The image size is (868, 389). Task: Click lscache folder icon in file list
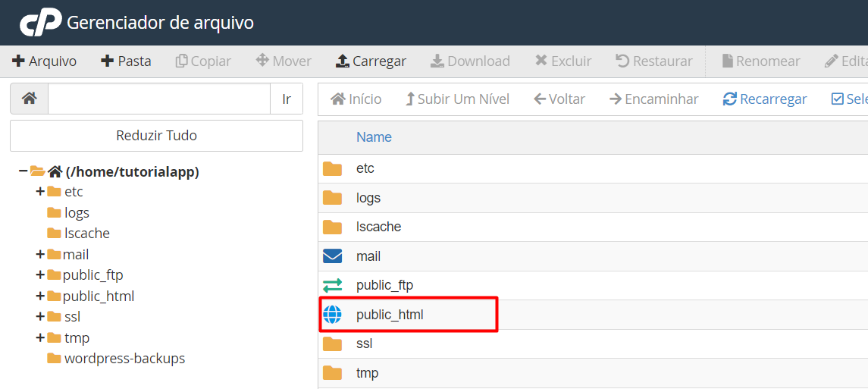pos(332,227)
